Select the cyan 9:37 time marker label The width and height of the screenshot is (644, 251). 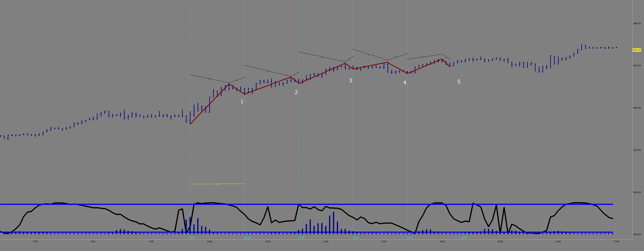point(192,238)
